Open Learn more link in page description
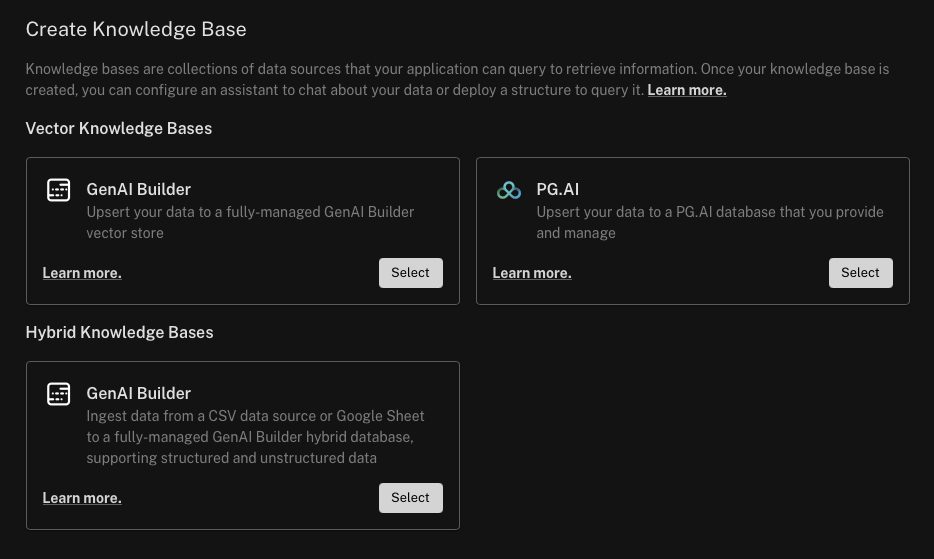Viewport: 934px width, 559px height. click(687, 90)
